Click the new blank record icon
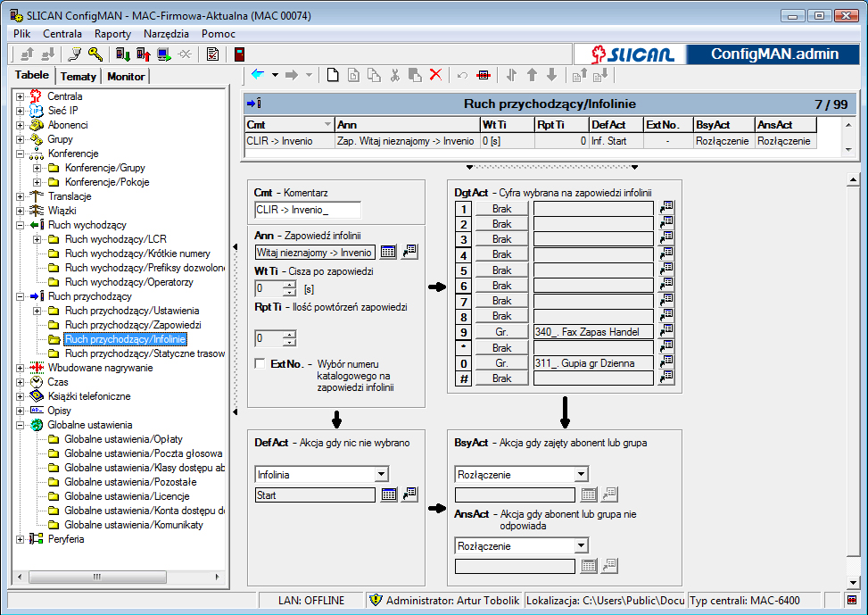 pyautogui.click(x=333, y=75)
